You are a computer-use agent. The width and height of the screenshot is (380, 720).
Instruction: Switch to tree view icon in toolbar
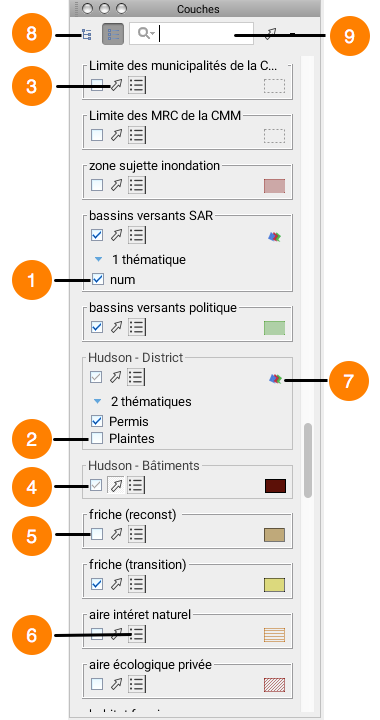tap(86, 34)
